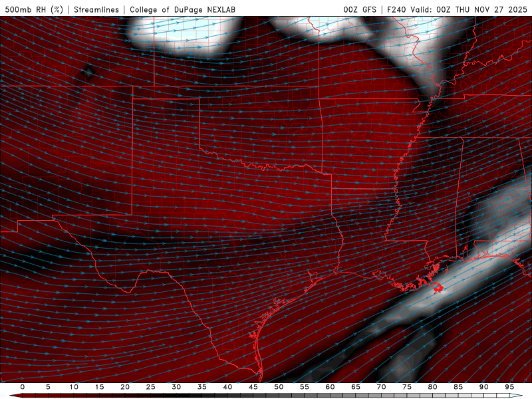Click the "Streamlines" label in header
The height and width of the screenshot is (399, 532).
[x=96, y=9]
